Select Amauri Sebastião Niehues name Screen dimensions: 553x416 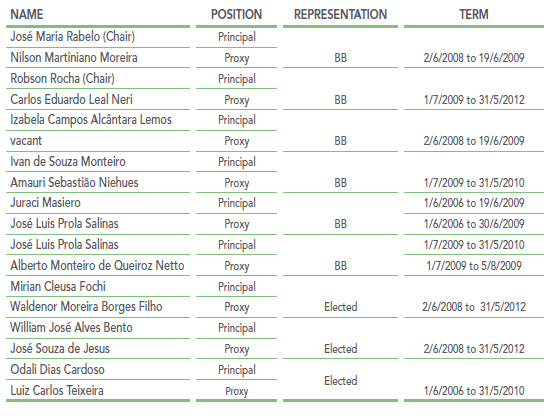click(74, 182)
